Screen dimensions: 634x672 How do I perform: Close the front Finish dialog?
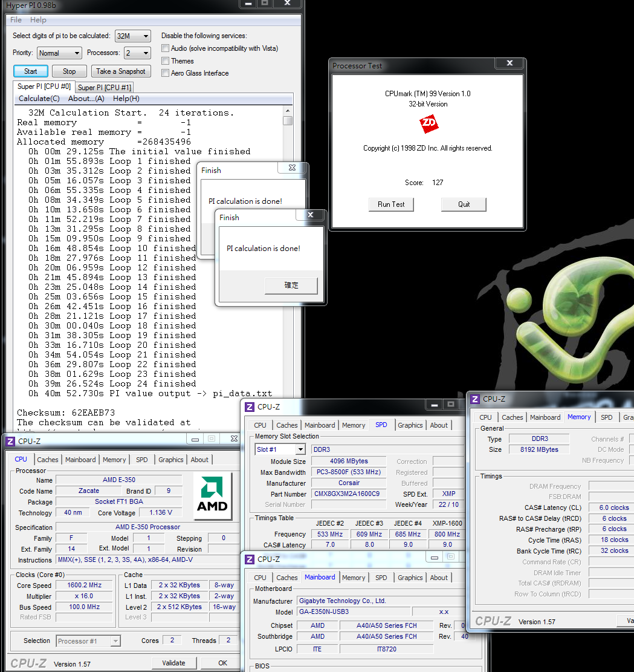(x=311, y=215)
